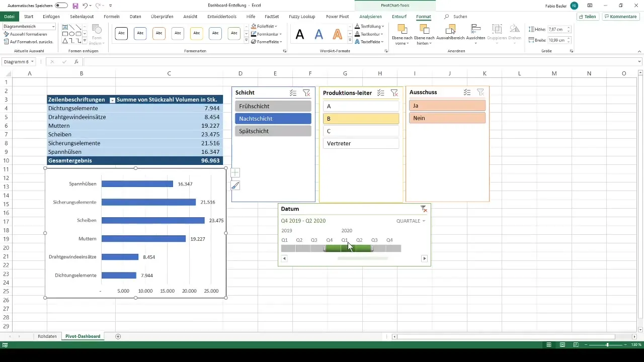This screenshot has width=644, height=362.
Task: Switch to the Einfügen ribbon tab
Action: (51, 17)
